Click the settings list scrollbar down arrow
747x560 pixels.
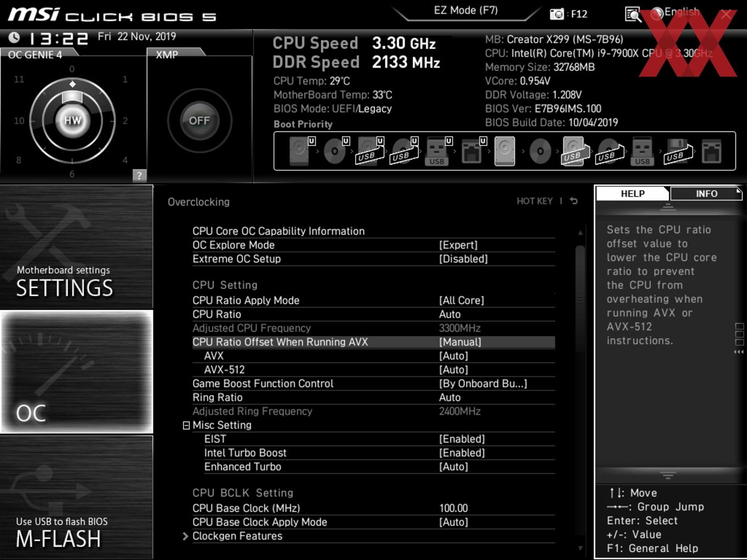click(x=580, y=548)
